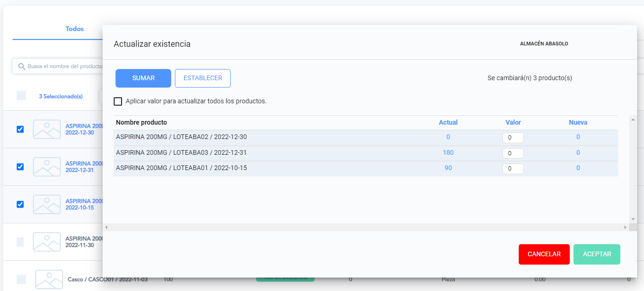
Task: Click the Actual value 180
Action: pyautogui.click(x=448, y=152)
